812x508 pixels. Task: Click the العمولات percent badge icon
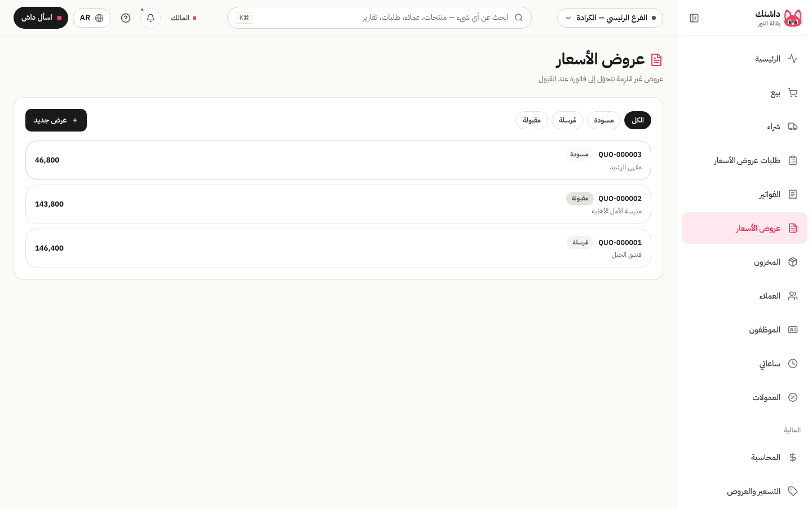click(793, 397)
